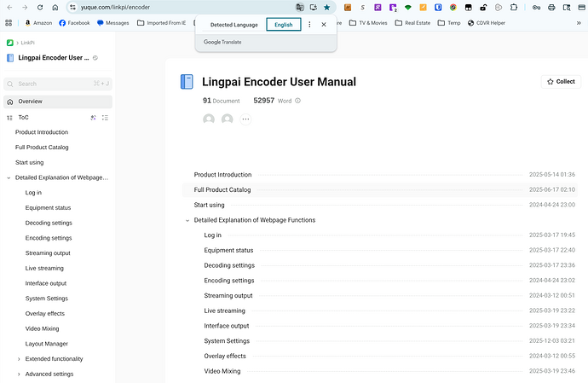Select Layout Manager in sidebar
This screenshot has width=588, height=383.
[x=47, y=344]
